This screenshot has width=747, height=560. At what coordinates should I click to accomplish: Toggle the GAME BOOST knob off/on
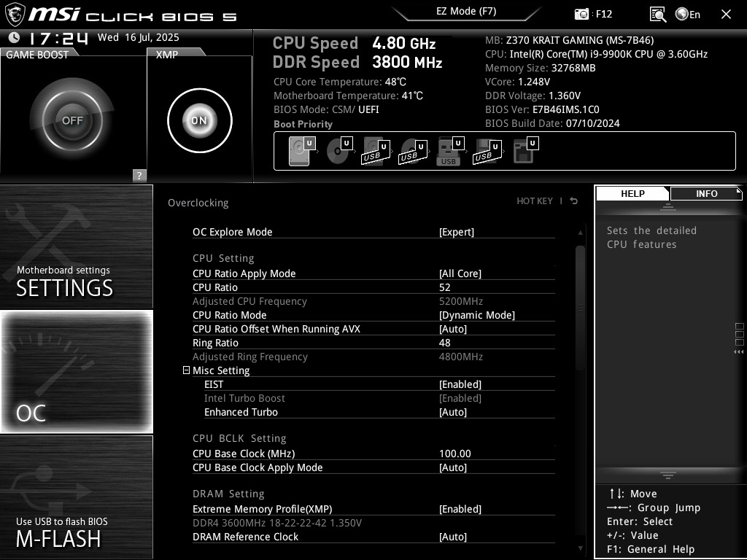(72, 120)
